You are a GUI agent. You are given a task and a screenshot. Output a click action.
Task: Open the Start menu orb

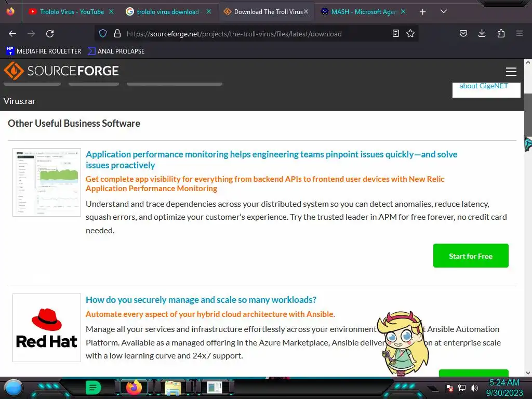(13, 388)
